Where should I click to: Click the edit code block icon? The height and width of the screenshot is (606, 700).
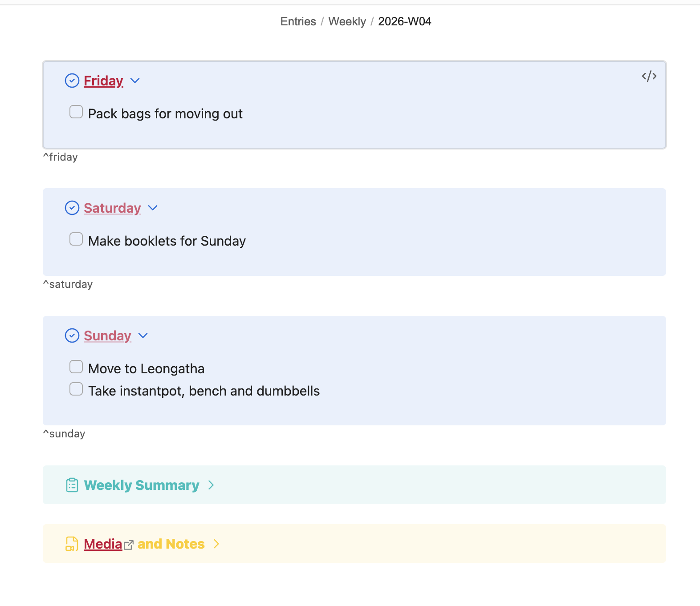[x=649, y=76]
